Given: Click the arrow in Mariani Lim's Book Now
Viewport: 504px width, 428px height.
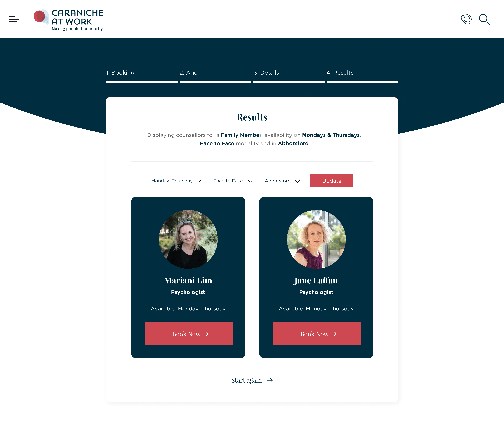Looking at the screenshot, I should pyautogui.click(x=206, y=334).
